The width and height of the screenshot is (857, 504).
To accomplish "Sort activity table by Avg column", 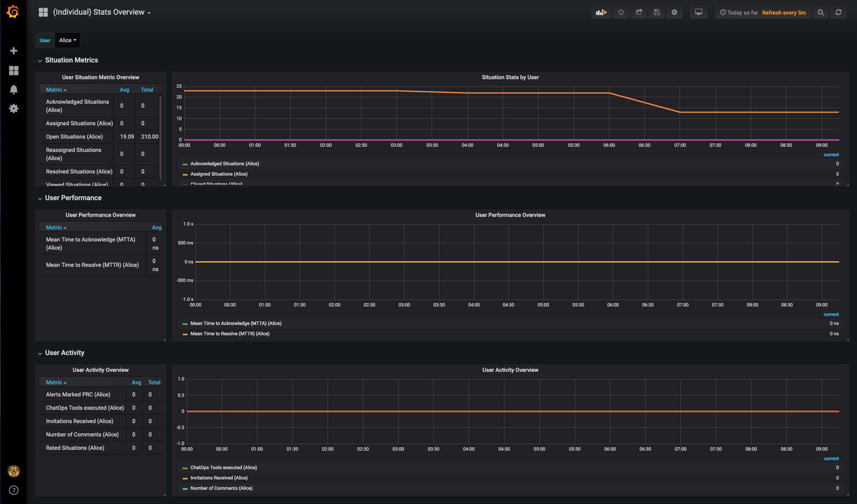I will coord(136,382).
